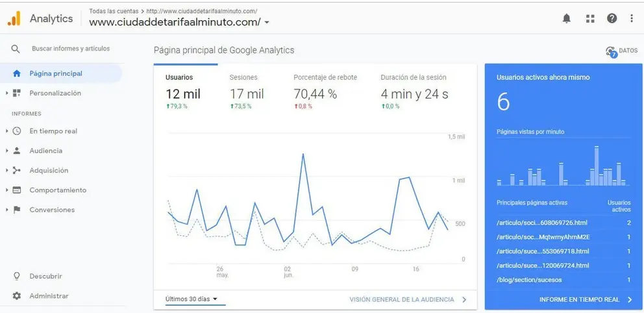Click the Comportamiento layout icon

[x=16, y=190]
